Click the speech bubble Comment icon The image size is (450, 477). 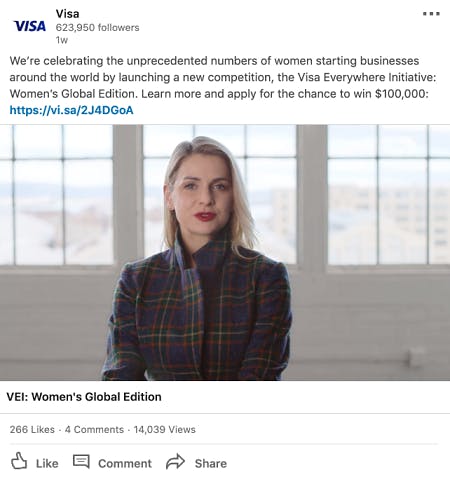coord(81,461)
